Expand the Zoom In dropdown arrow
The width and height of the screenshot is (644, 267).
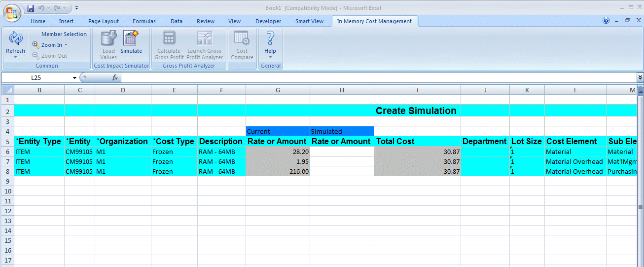tap(66, 45)
